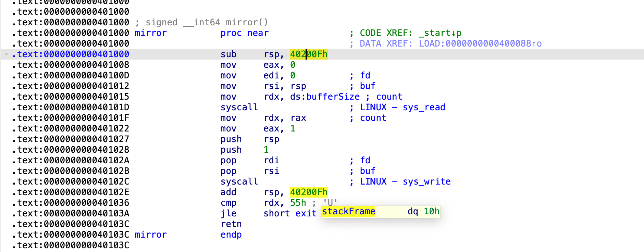Select the address .text:0000000000401022

[70, 128]
